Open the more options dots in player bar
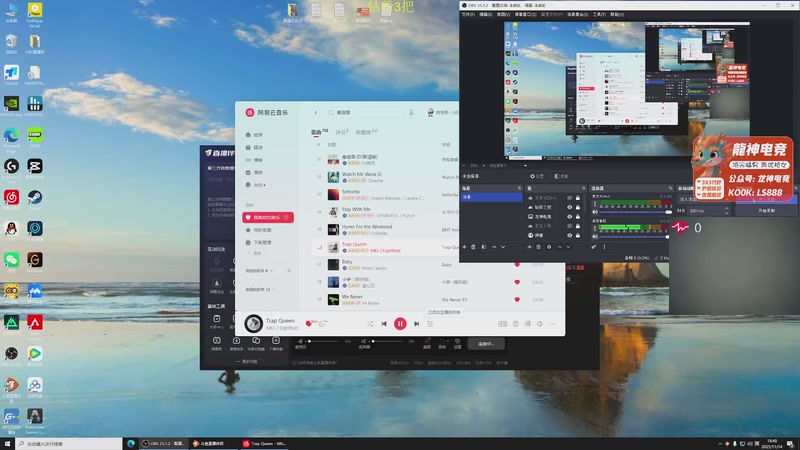Viewport: 800px width, 450px height. click(x=553, y=323)
